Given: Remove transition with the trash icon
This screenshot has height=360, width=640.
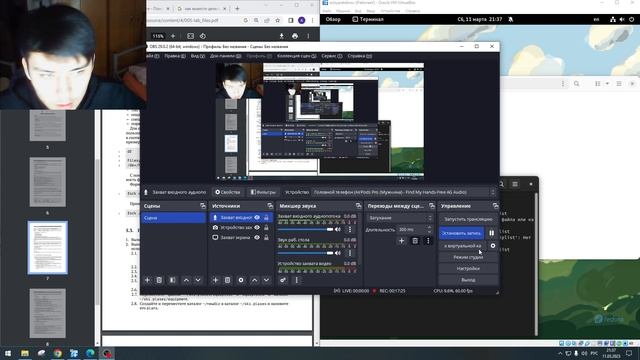Looking at the screenshot, I should point(415,241).
